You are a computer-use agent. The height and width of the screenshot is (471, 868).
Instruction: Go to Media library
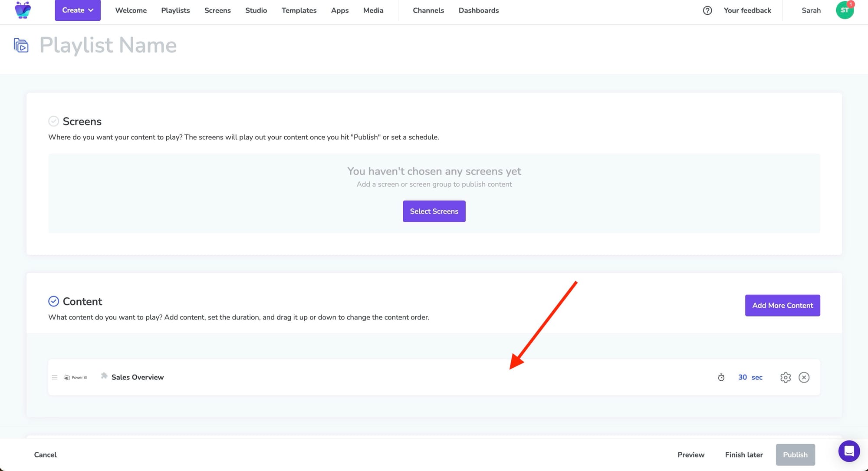(373, 10)
